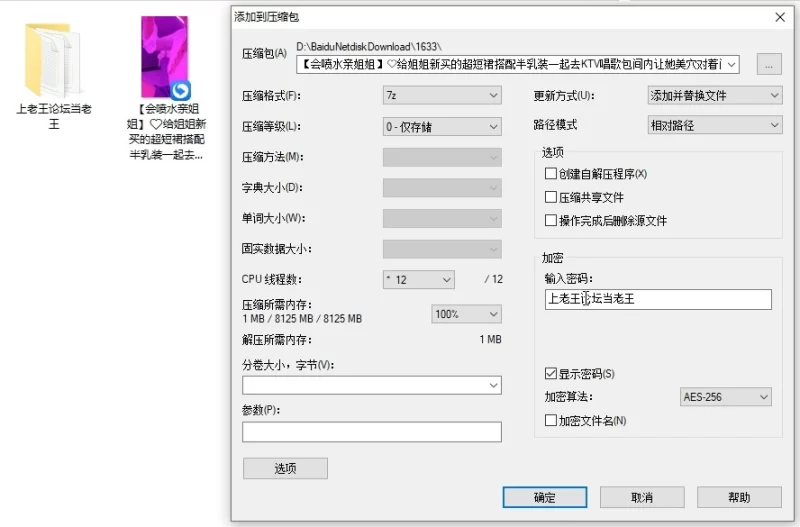800x527 pixels.
Task: Expand the 压缩等级 dropdown set to 仅存储
Action: click(441, 127)
